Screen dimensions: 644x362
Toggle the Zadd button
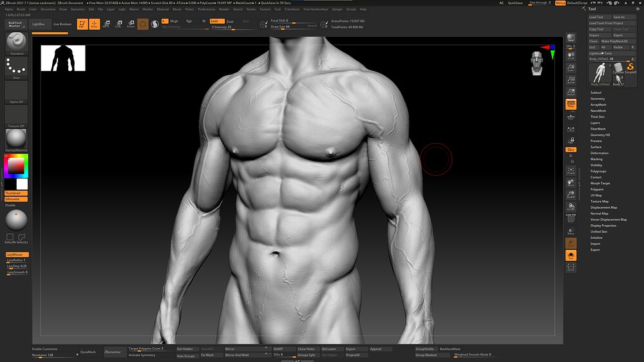pyautogui.click(x=217, y=21)
